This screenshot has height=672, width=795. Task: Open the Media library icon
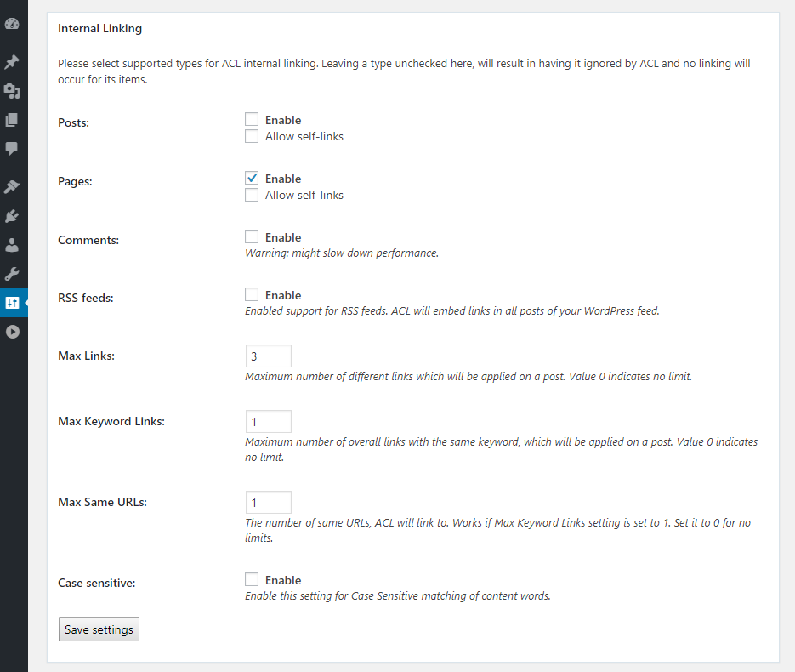coord(12,91)
